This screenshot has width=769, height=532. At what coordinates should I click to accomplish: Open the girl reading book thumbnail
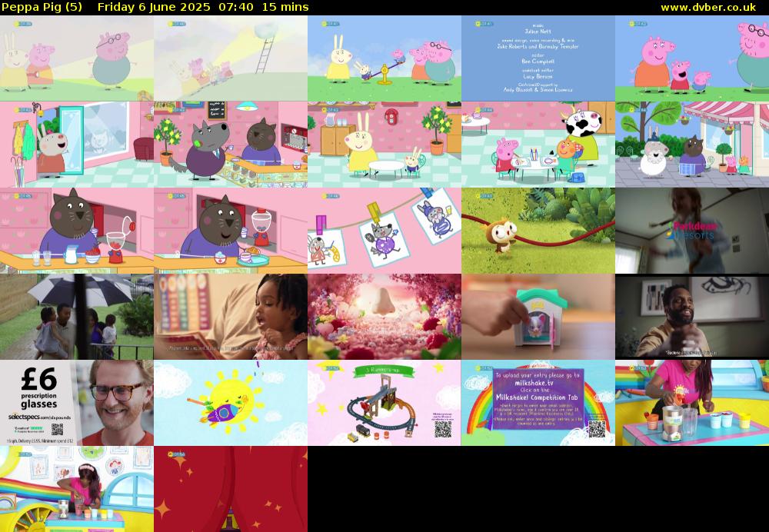pyautogui.click(x=231, y=317)
